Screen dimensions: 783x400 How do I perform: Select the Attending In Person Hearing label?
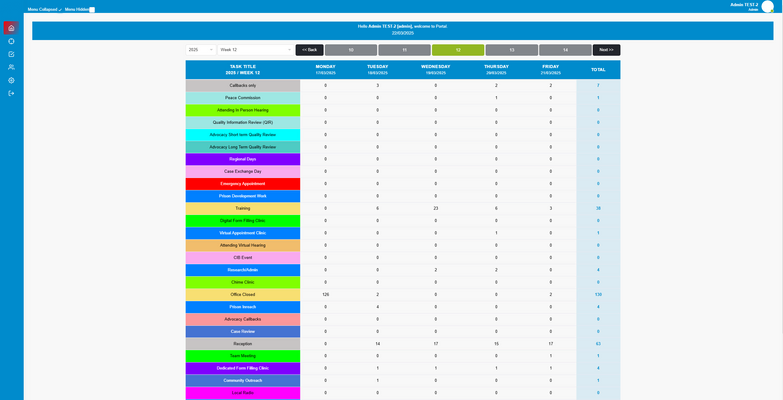(x=243, y=110)
